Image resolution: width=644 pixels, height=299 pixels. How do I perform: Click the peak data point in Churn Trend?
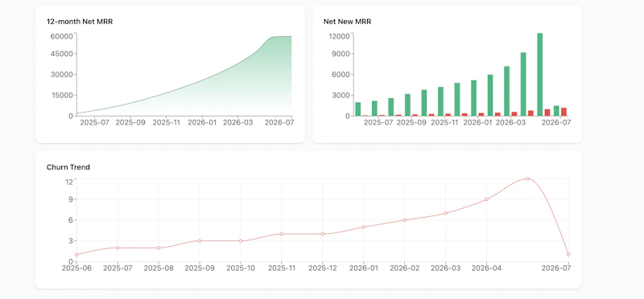[x=527, y=178]
